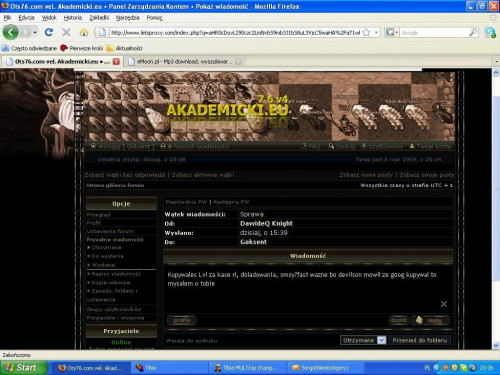This screenshot has height=375, width=500.
Task: Click the quote button
Action: coord(399,320)
